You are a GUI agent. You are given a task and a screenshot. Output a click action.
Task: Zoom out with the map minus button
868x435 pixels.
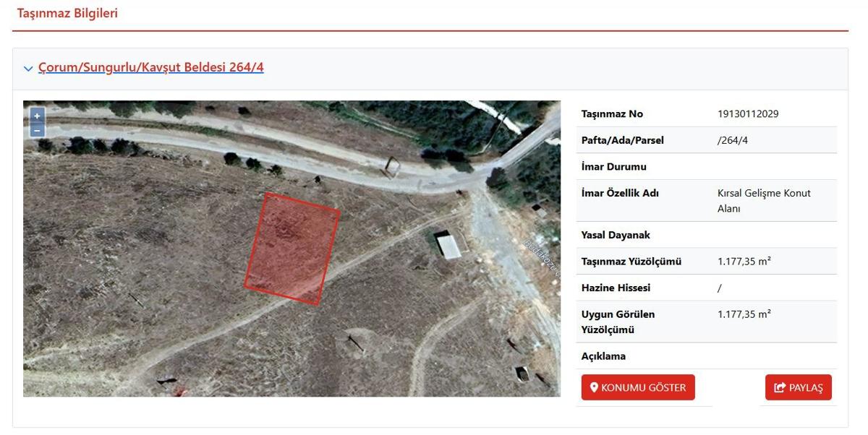click(37, 130)
